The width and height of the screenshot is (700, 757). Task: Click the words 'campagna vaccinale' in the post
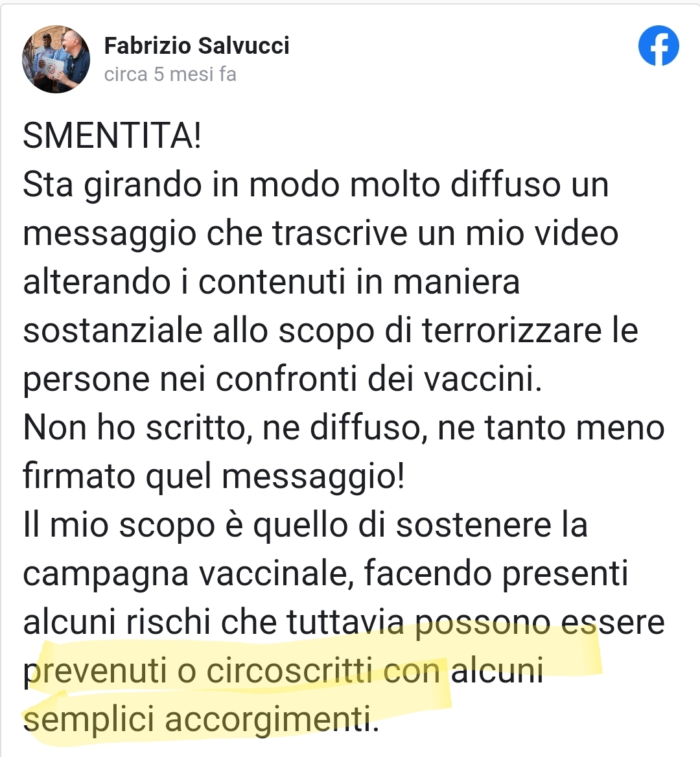tap(185, 574)
